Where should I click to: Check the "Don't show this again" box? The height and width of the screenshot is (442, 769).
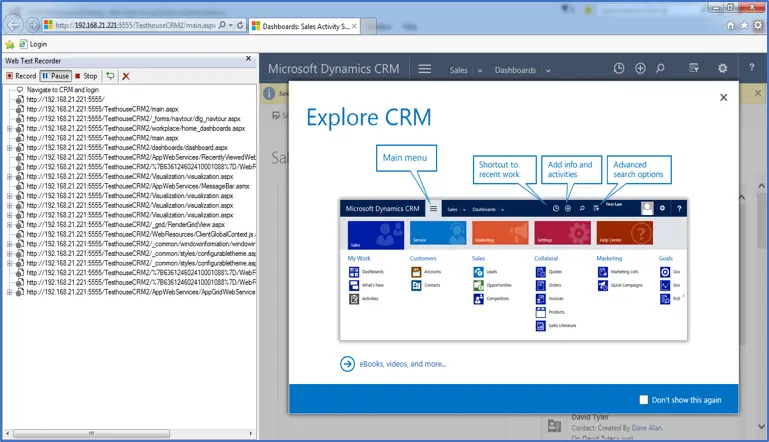[x=645, y=400]
